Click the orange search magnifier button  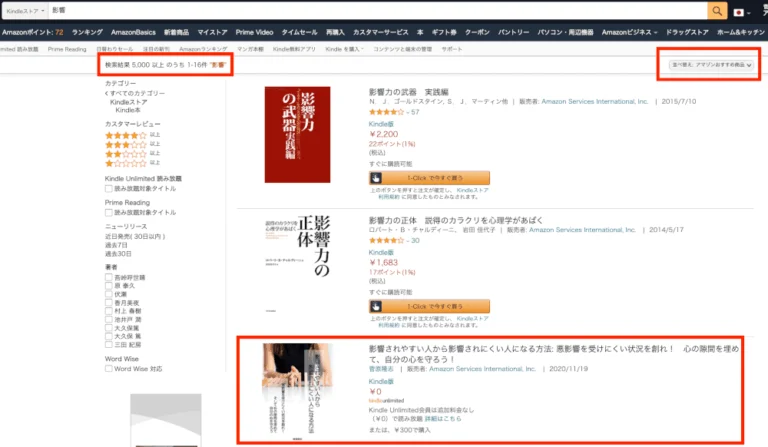coord(717,10)
